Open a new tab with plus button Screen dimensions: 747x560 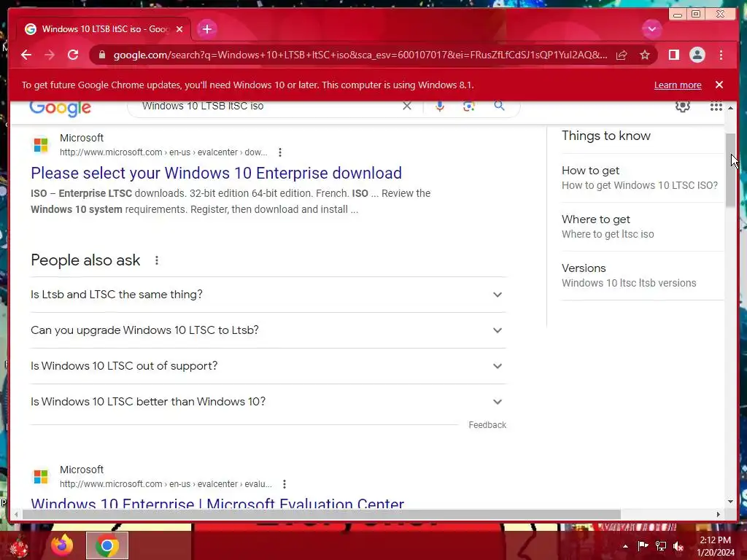[206, 29]
